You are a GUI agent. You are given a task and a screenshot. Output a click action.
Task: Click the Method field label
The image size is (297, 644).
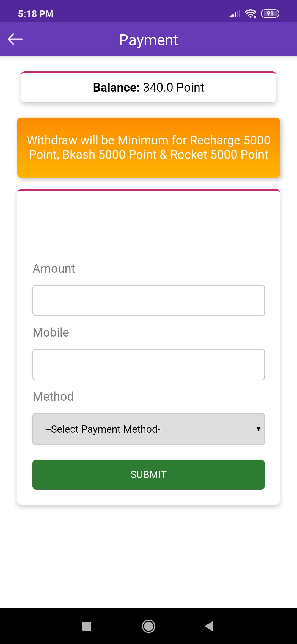pyautogui.click(x=53, y=397)
